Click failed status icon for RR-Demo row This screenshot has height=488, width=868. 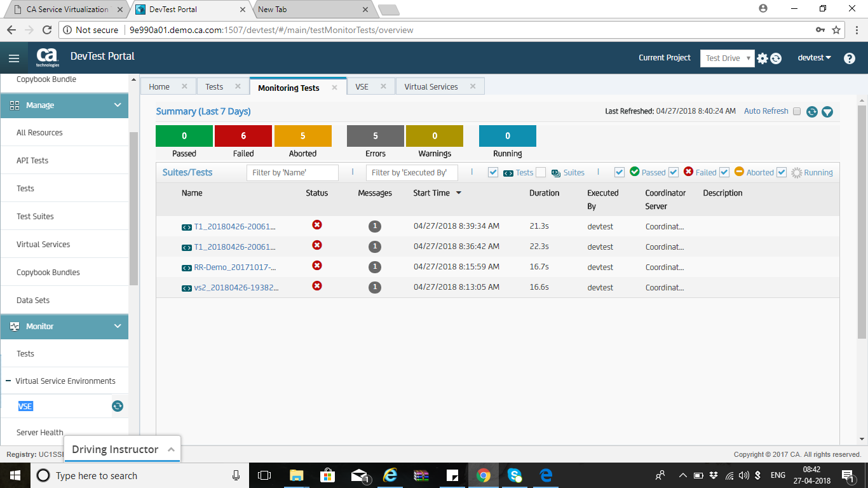point(317,266)
